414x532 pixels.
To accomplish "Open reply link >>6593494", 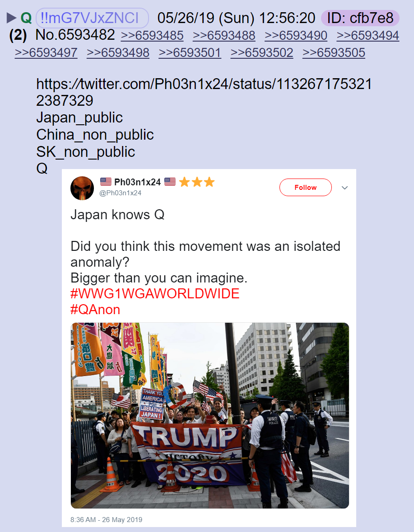I will 367,36.
